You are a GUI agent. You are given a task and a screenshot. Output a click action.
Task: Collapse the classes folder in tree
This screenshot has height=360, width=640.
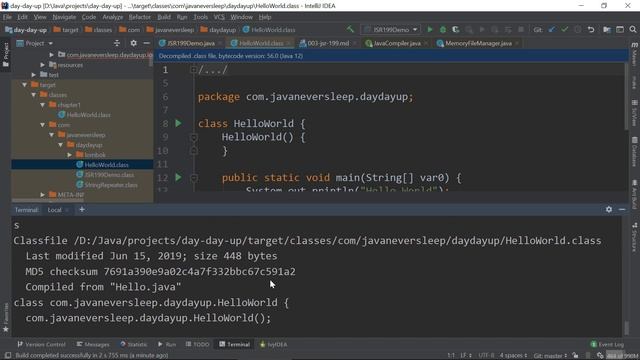(x=33, y=95)
